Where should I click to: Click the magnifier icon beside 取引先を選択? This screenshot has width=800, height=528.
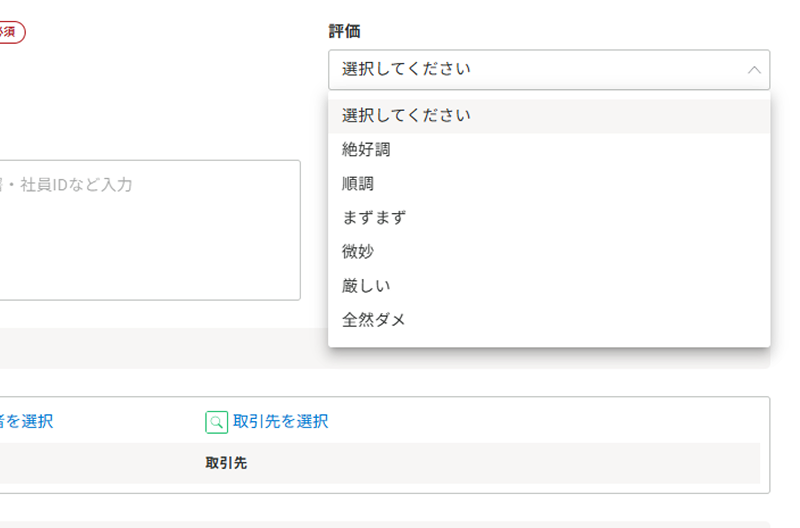pyautogui.click(x=216, y=422)
